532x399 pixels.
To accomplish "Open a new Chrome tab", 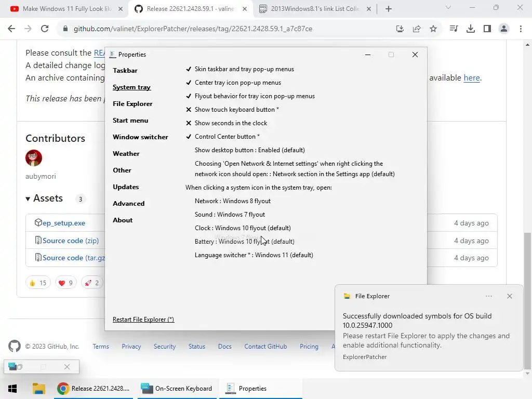I will pyautogui.click(x=389, y=9).
